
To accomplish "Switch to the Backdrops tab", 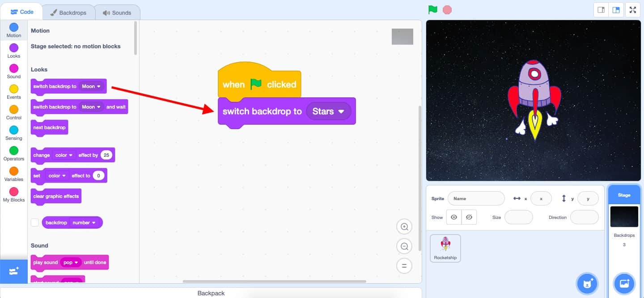I will pyautogui.click(x=68, y=13).
